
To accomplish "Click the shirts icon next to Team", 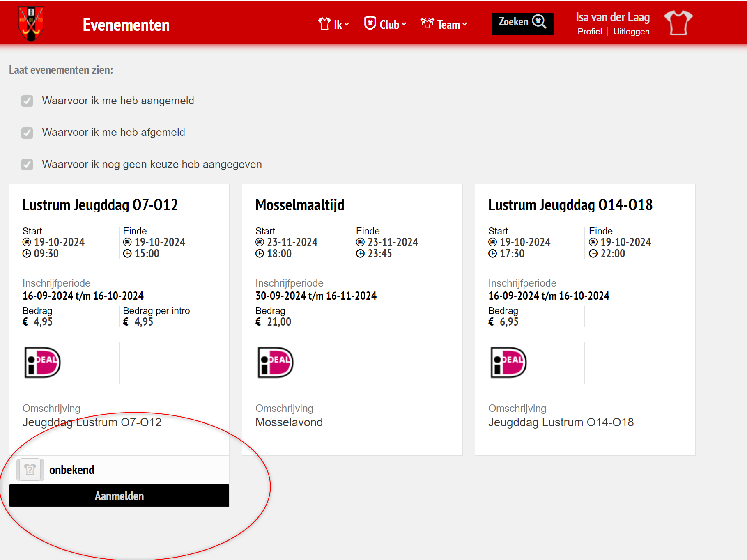I will (427, 23).
